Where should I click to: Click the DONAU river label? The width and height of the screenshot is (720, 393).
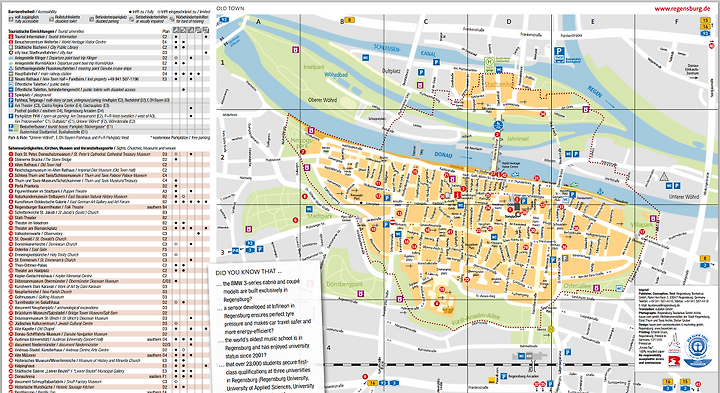(x=443, y=155)
